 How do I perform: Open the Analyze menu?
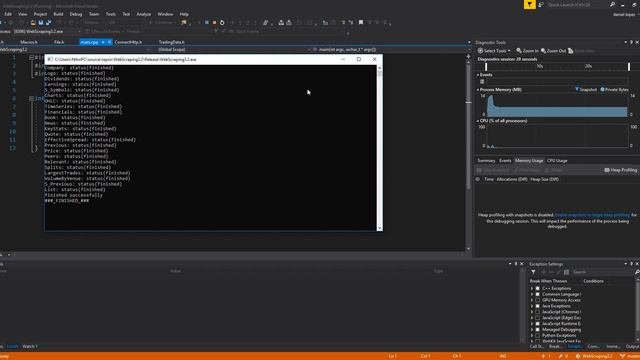tap(144, 14)
